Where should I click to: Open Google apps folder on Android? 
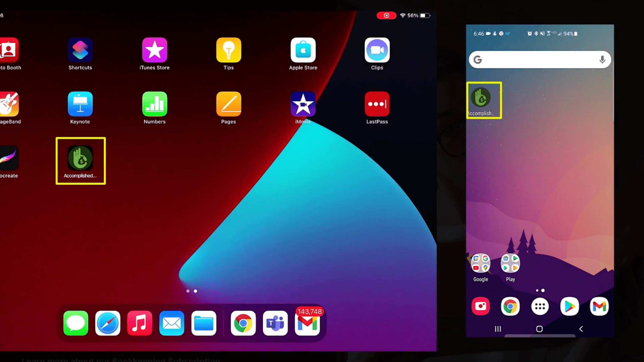[481, 263]
